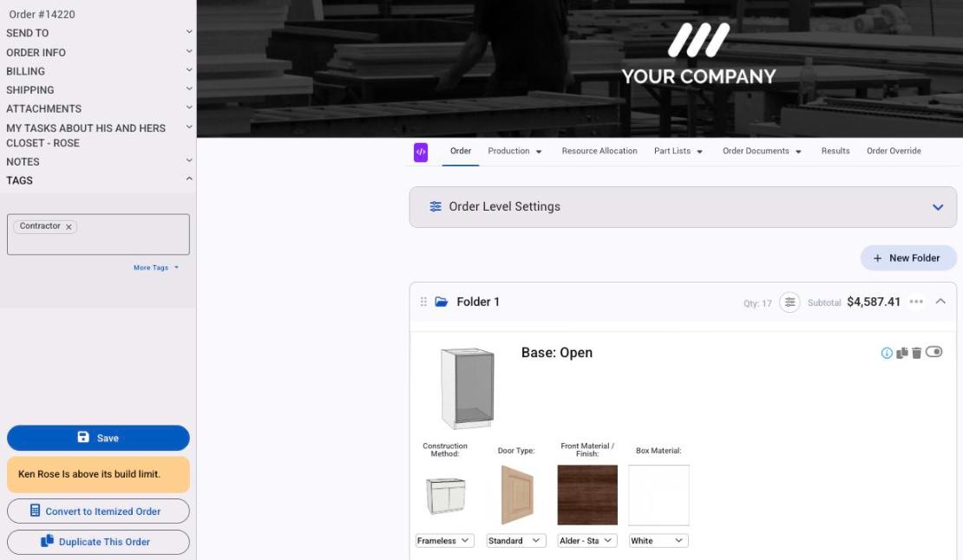
Task: Open the More Tags dropdown
Action: coord(156,268)
